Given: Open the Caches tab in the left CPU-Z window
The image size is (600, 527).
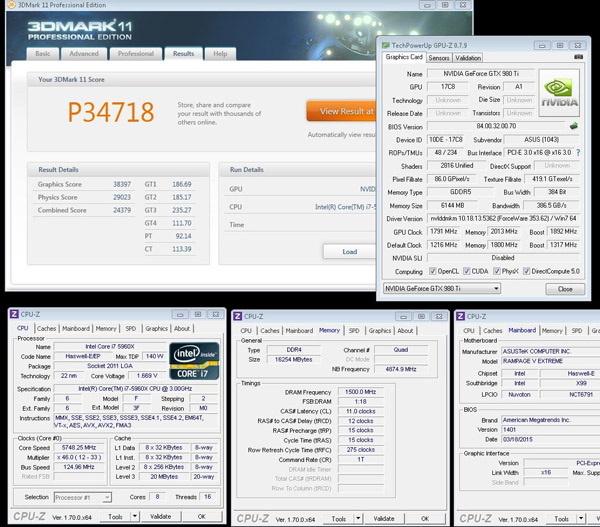Looking at the screenshot, I should click(x=47, y=328).
